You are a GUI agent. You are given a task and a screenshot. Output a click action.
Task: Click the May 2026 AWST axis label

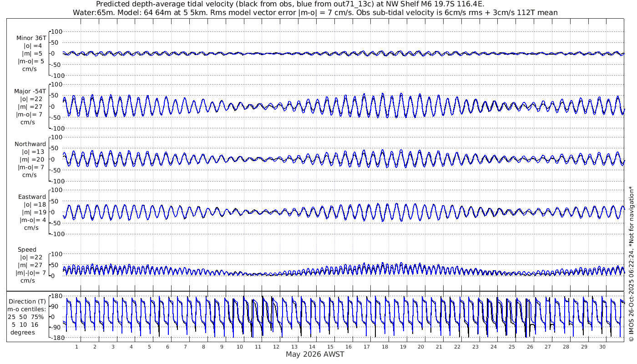pos(315,354)
